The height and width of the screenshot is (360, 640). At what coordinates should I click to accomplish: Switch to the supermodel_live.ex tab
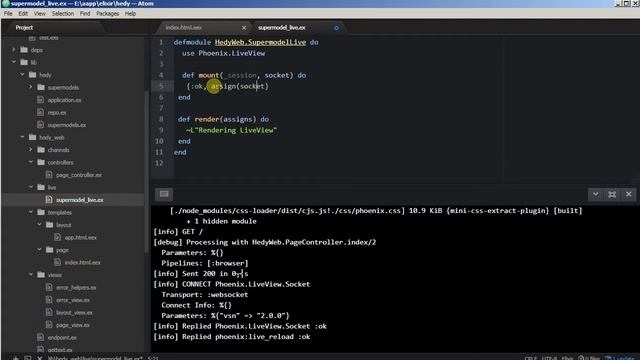pyautogui.click(x=282, y=27)
